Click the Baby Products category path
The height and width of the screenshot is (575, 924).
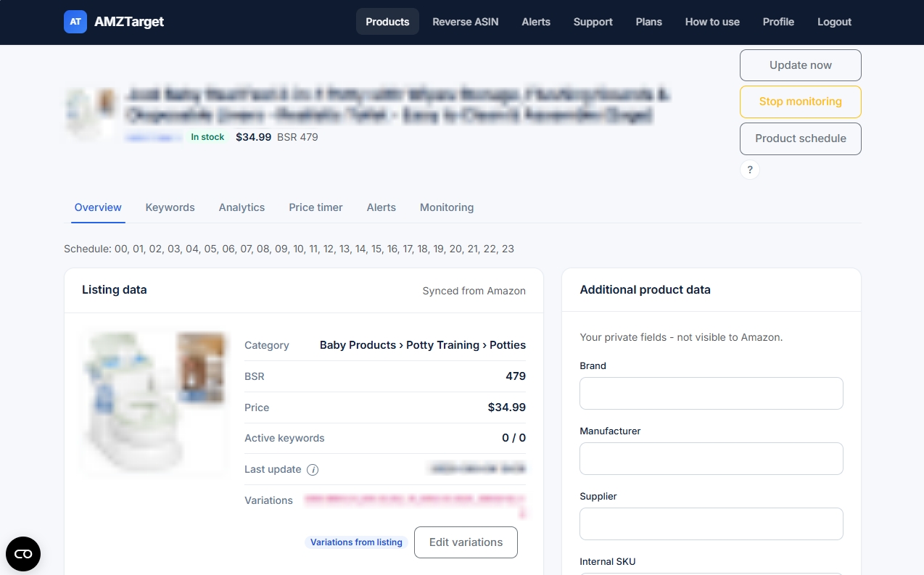[423, 345]
